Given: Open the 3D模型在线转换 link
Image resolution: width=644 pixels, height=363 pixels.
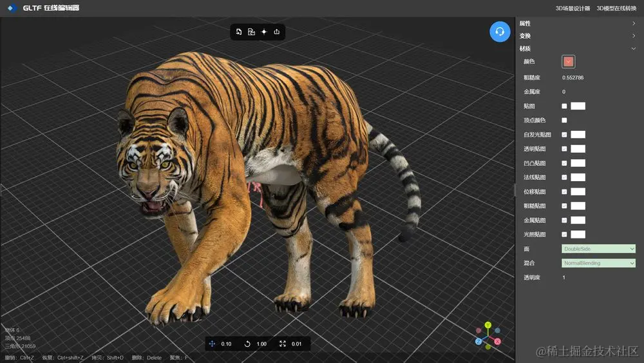Looking at the screenshot, I should click(x=616, y=8).
